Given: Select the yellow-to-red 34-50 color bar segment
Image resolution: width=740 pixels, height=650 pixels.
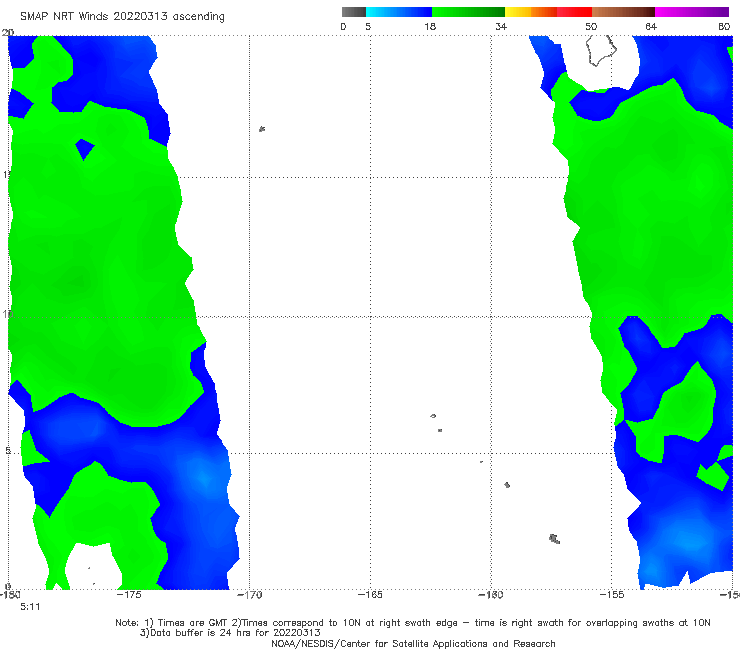Looking at the screenshot, I should pos(548,12).
